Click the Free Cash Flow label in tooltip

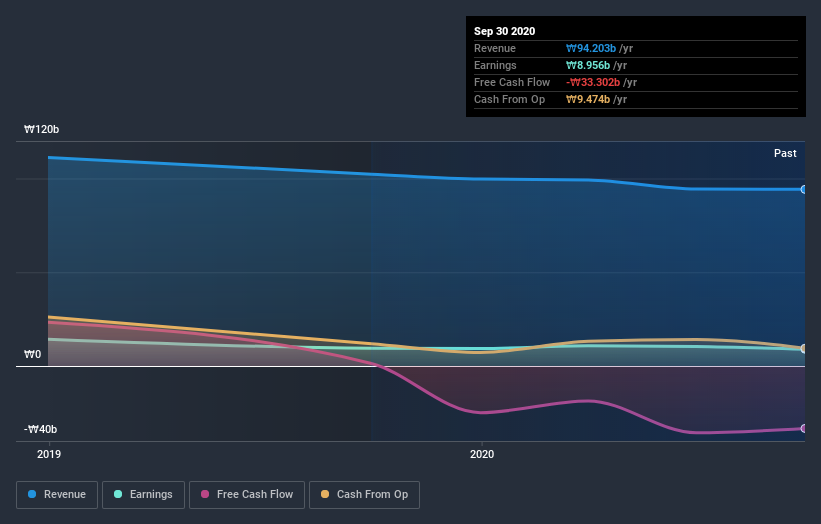[512, 82]
